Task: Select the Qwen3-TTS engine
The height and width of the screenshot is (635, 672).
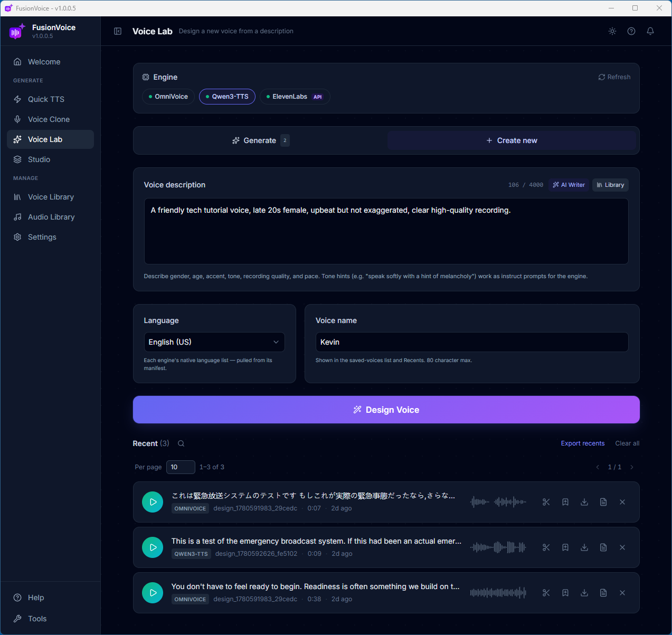Action: pyautogui.click(x=227, y=97)
